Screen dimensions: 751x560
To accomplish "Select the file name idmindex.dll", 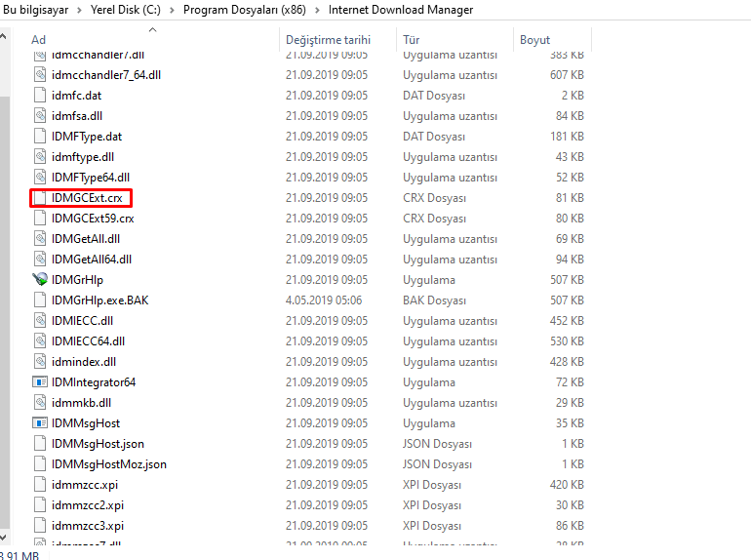I will click(84, 362).
